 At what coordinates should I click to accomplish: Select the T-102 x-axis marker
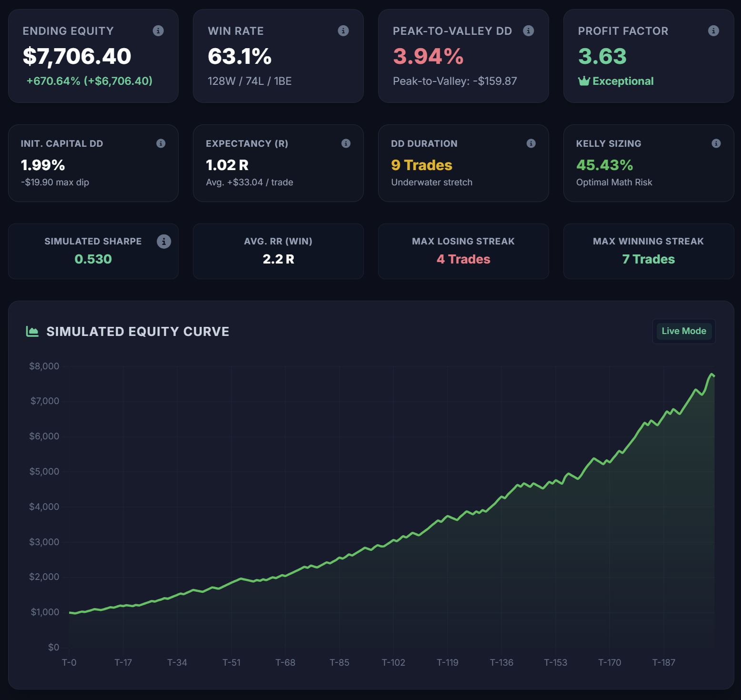pyautogui.click(x=393, y=662)
